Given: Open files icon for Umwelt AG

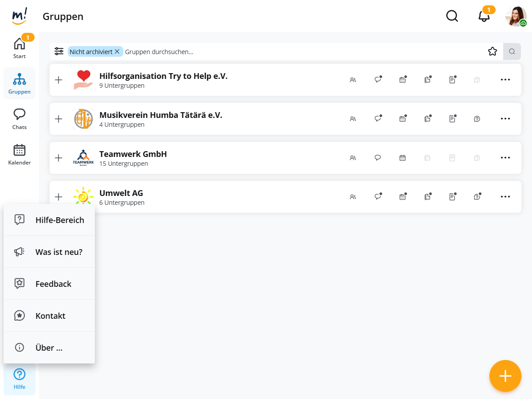Looking at the screenshot, I should click(x=427, y=197).
